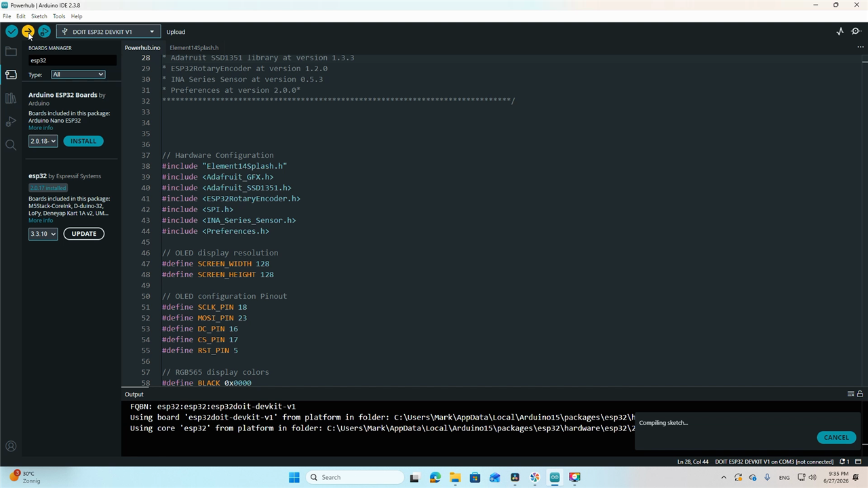Screen dimensions: 868x488
Task: Click the Ln 28, Col 44 status
Action: [x=692, y=462]
